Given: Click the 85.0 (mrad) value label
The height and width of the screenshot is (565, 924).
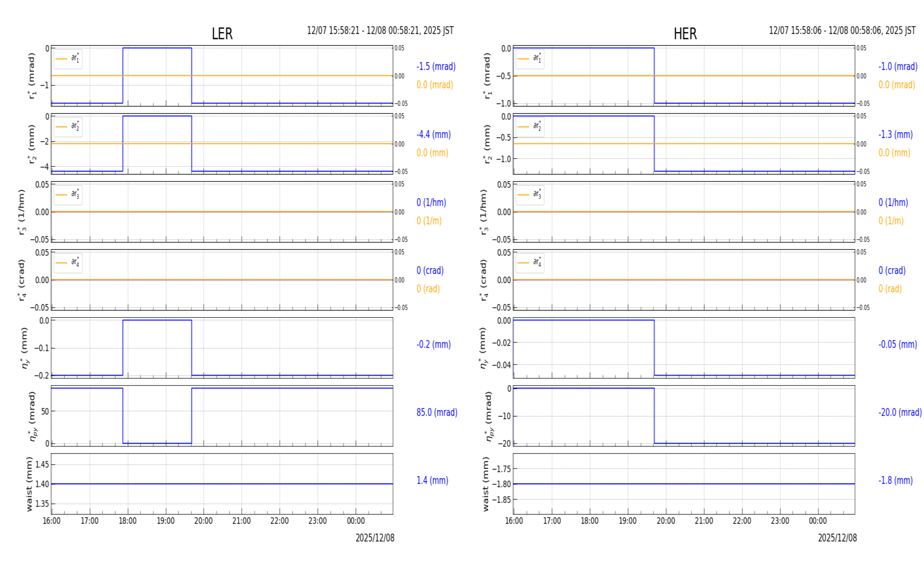Looking at the screenshot, I should 436,413.
